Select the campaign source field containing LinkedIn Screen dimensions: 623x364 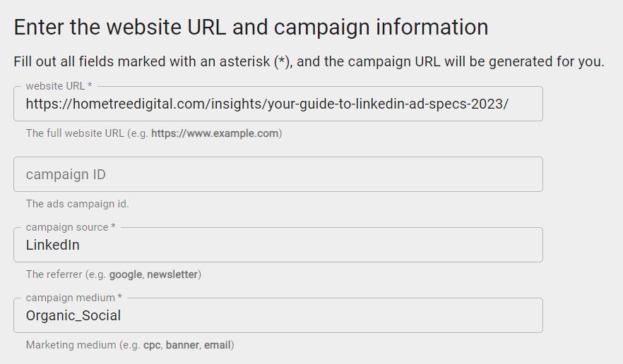coord(278,245)
